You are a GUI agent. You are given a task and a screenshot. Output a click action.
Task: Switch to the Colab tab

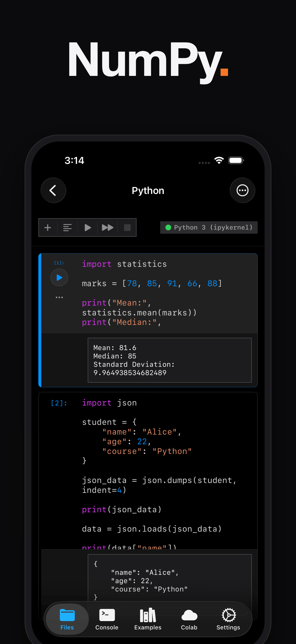tap(189, 620)
